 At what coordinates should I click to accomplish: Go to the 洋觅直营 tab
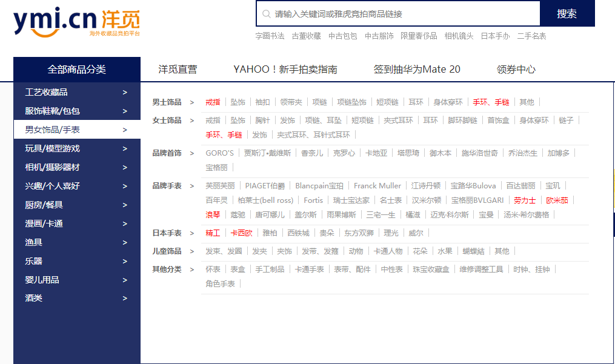coord(178,70)
